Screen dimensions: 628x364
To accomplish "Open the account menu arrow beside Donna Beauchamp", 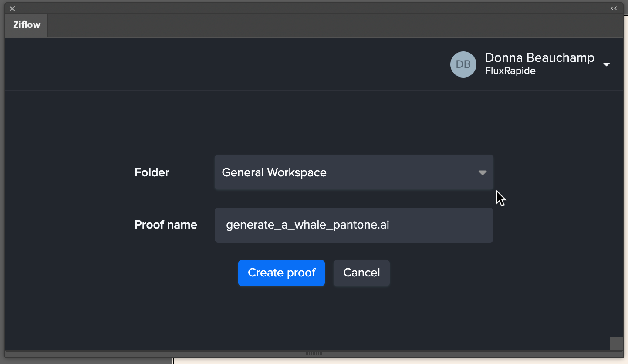I will (606, 64).
